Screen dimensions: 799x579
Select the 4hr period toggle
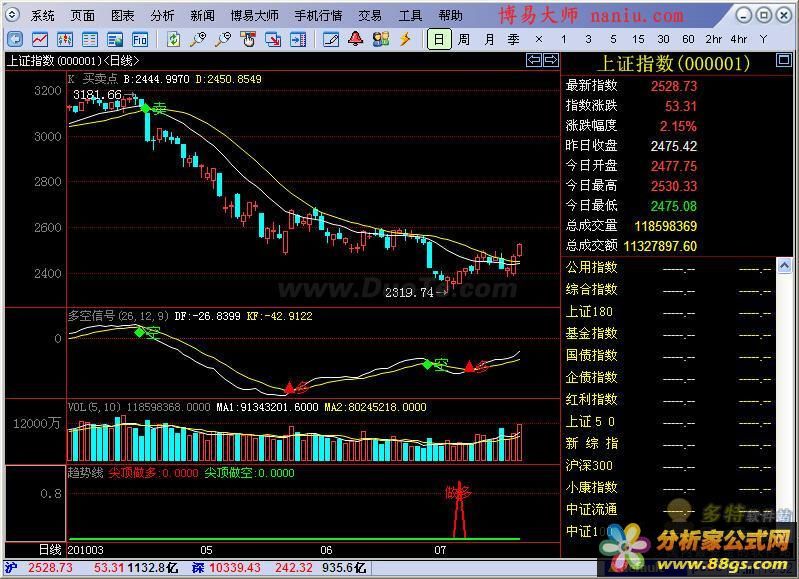[738, 39]
